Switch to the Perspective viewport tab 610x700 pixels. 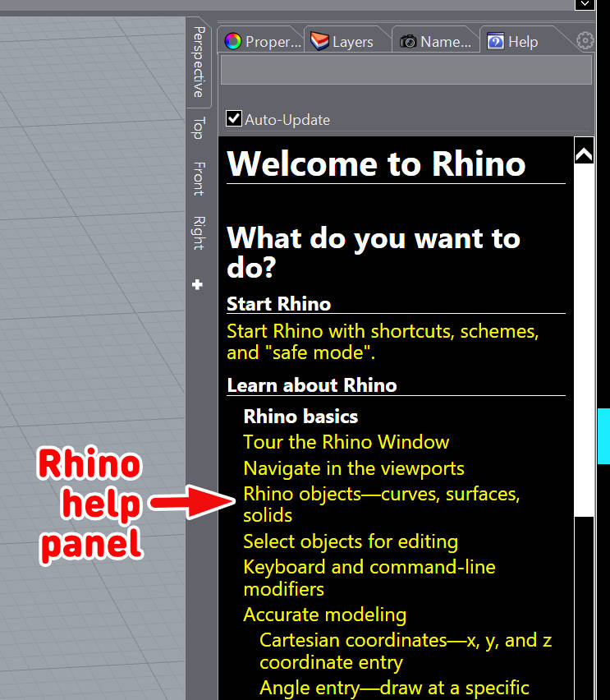click(198, 62)
